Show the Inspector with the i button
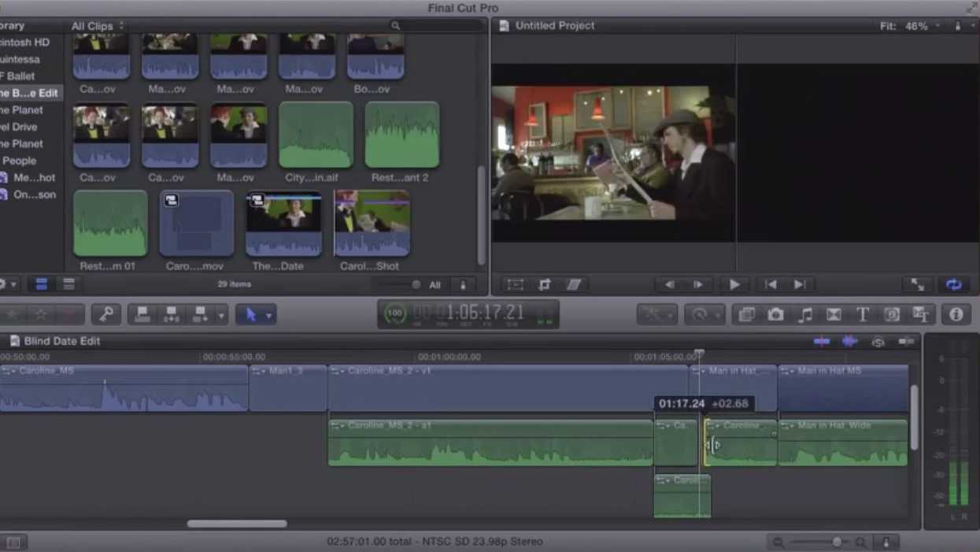Screen dimensions: 980x552 (956, 315)
